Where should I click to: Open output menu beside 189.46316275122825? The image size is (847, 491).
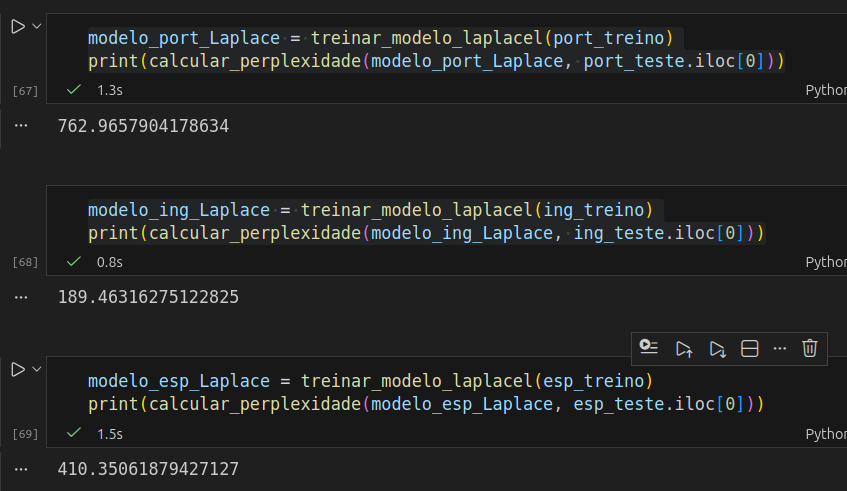[x=22, y=297]
